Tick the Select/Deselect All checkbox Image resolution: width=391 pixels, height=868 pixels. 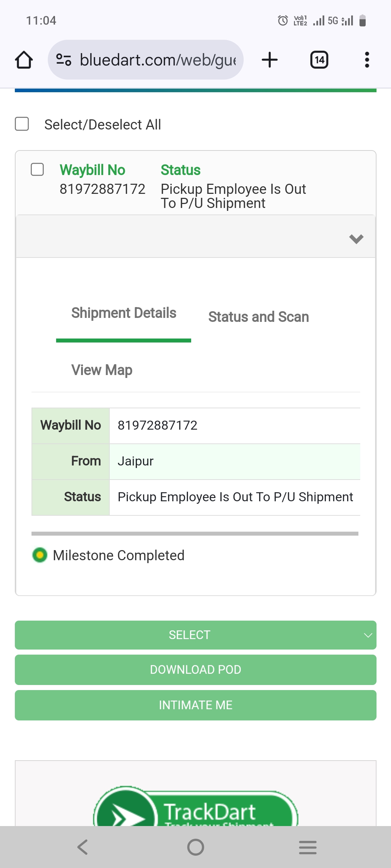pyautogui.click(x=22, y=124)
